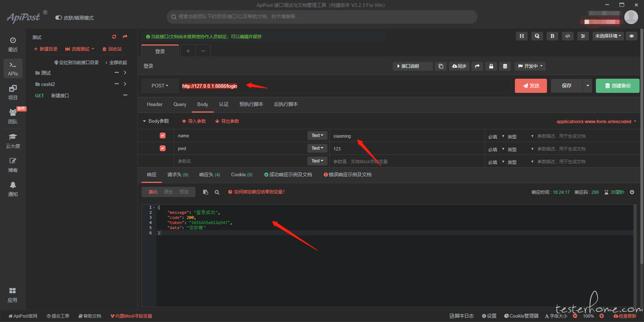Open the 通知 notifications bell

tap(13, 189)
